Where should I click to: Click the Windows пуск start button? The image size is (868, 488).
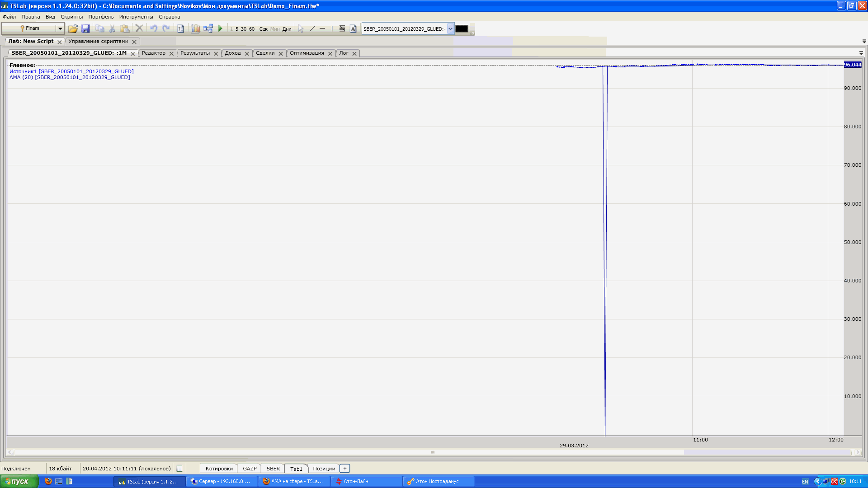pos(19,481)
